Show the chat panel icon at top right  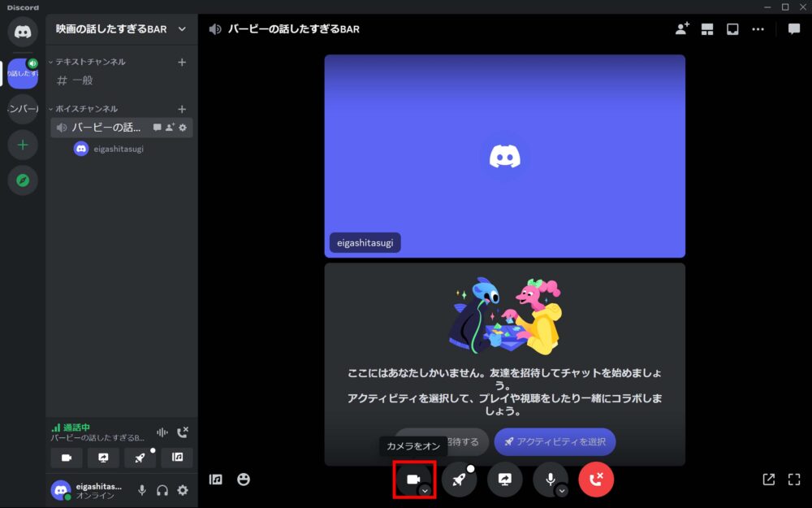click(794, 29)
